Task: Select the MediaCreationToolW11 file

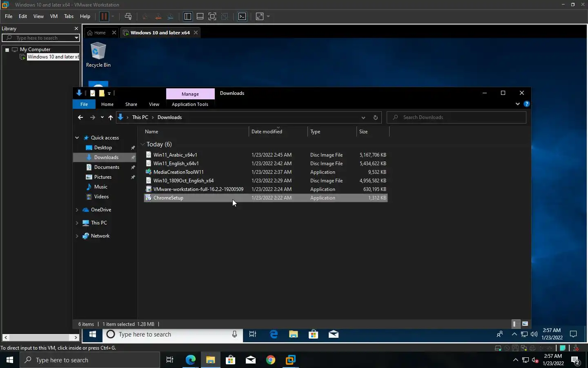Action: pos(266,172)
